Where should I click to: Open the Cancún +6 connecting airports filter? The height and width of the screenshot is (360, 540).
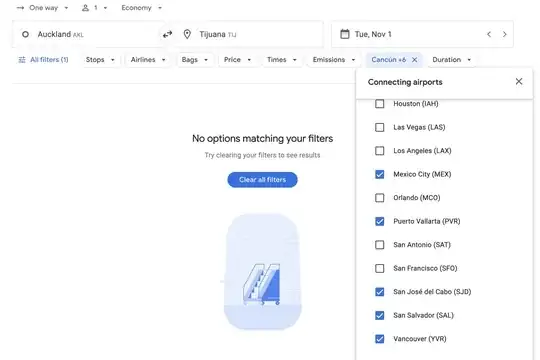pyautogui.click(x=388, y=60)
